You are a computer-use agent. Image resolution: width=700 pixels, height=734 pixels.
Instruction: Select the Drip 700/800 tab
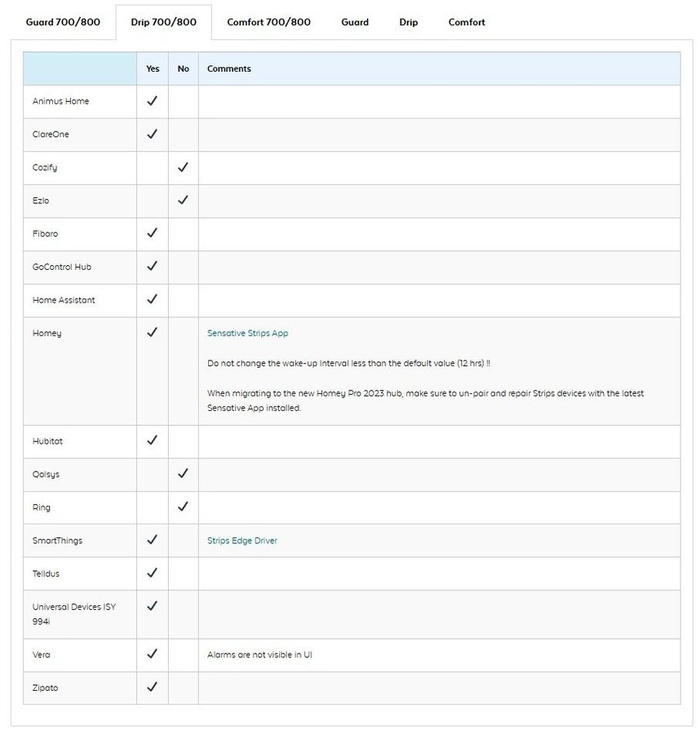point(163,22)
